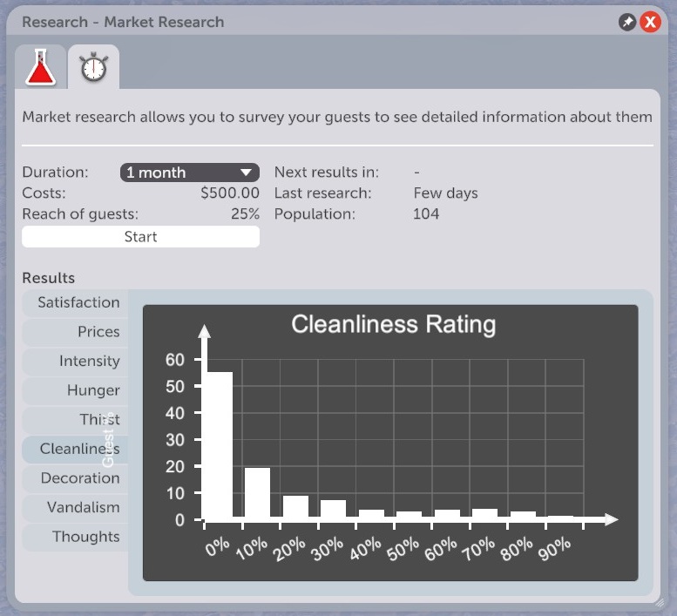Click the 10% bar in the chart

tap(257, 492)
